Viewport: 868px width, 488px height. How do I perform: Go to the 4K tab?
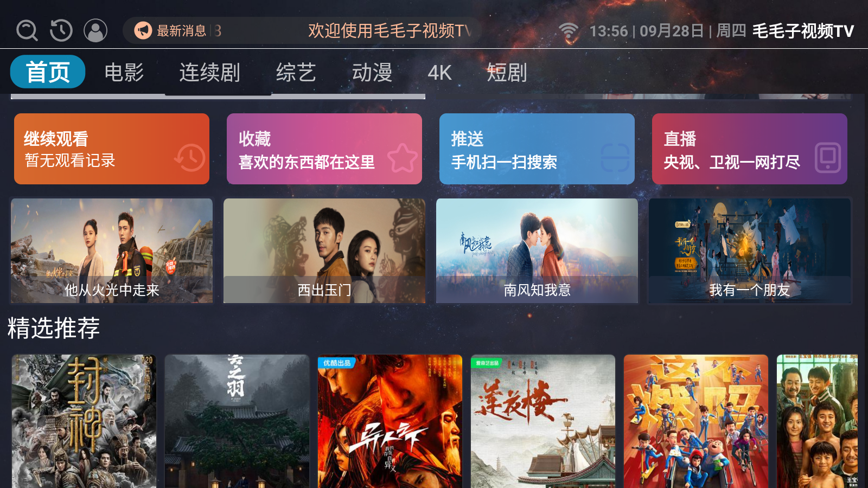439,72
